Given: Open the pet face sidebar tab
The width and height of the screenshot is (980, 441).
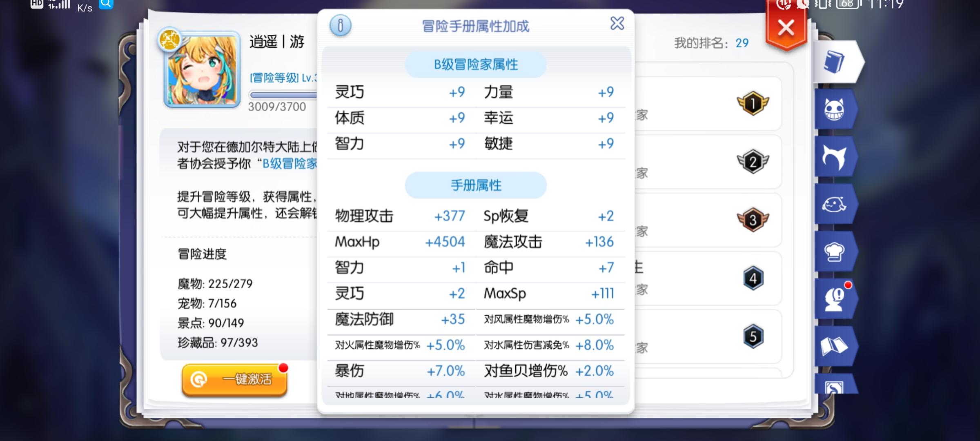Looking at the screenshot, I should tap(834, 204).
